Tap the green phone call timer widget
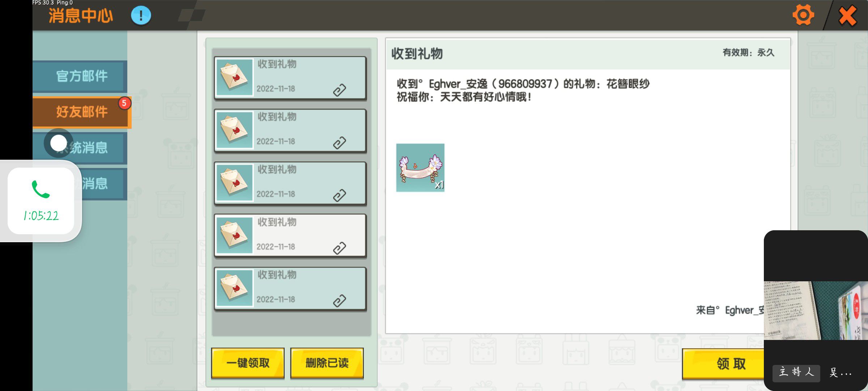 coord(41,201)
